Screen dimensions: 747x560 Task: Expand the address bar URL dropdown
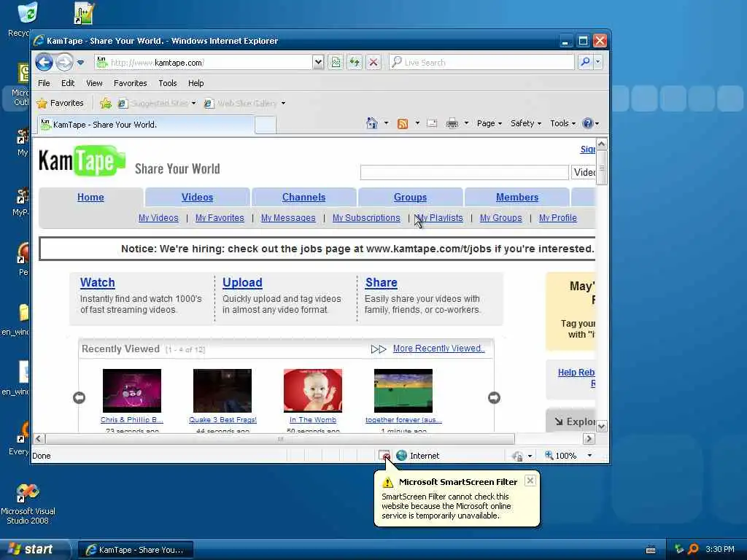[x=318, y=63]
